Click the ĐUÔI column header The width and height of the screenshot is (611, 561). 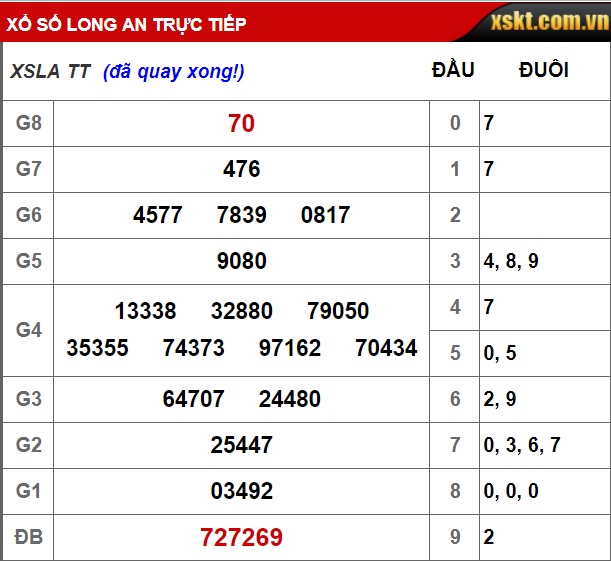(544, 70)
